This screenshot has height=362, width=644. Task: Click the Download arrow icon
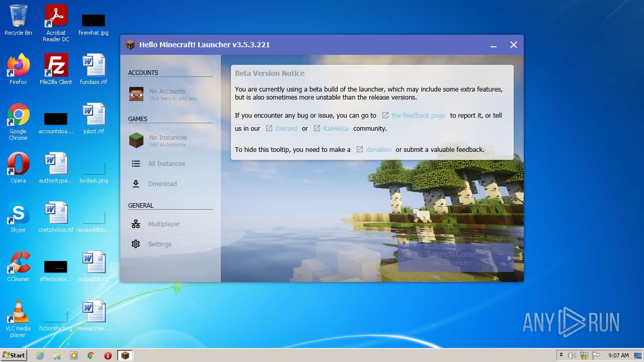pos(136,184)
